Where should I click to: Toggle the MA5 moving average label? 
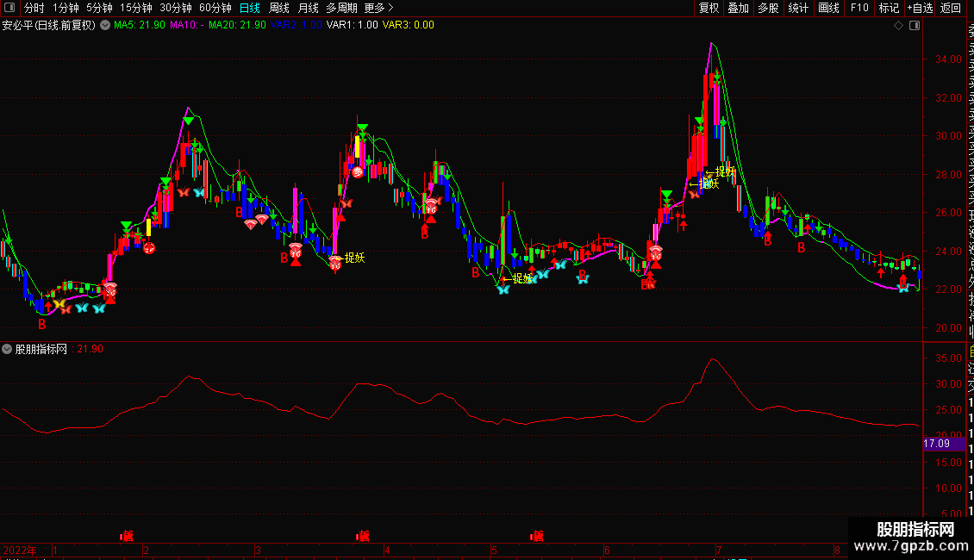(140, 25)
